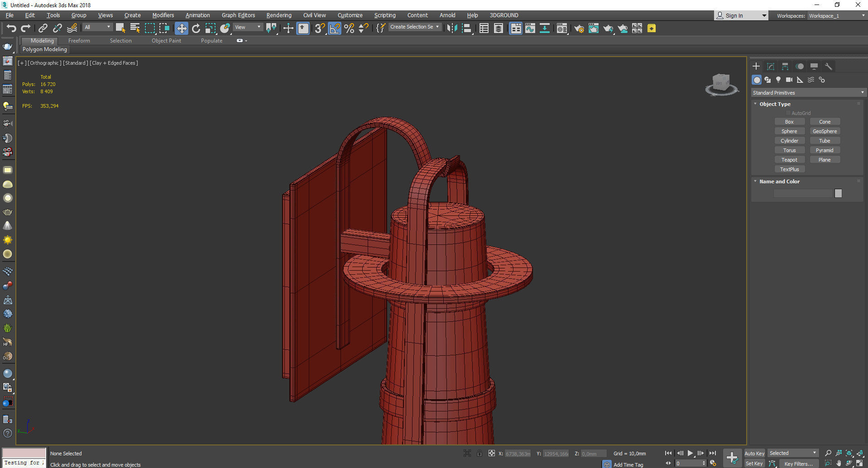
Task: Click the Mirror tool icon
Action: click(452, 29)
